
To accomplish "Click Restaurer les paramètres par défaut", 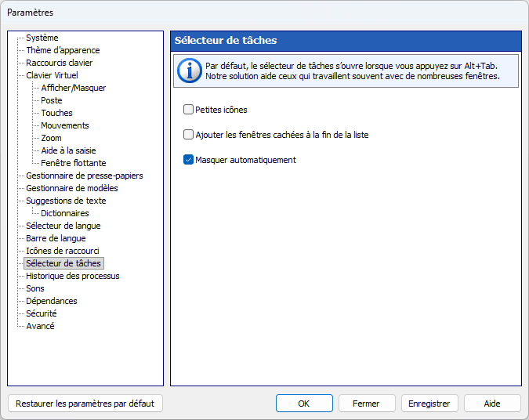I will (x=85, y=404).
